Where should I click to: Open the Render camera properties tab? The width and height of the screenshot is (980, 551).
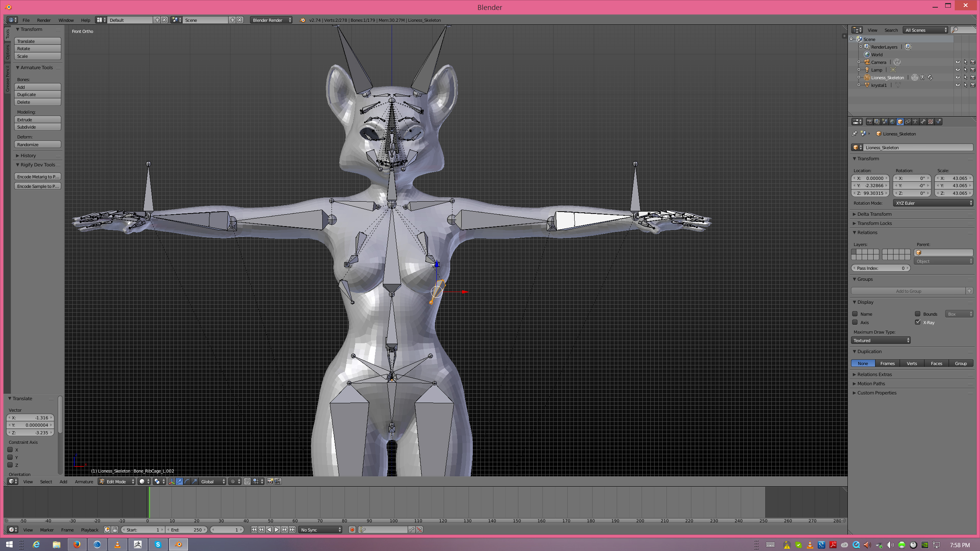click(x=870, y=122)
